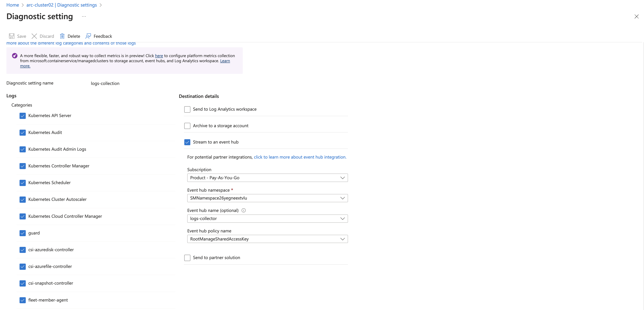Click the Discard X icon
The image size is (644, 310).
tap(34, 36)
